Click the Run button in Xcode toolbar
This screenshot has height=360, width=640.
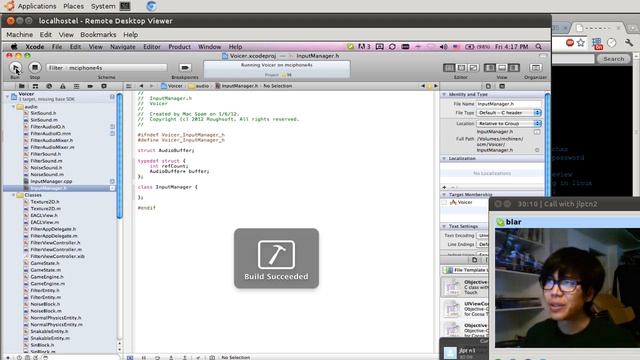(16, 67)
